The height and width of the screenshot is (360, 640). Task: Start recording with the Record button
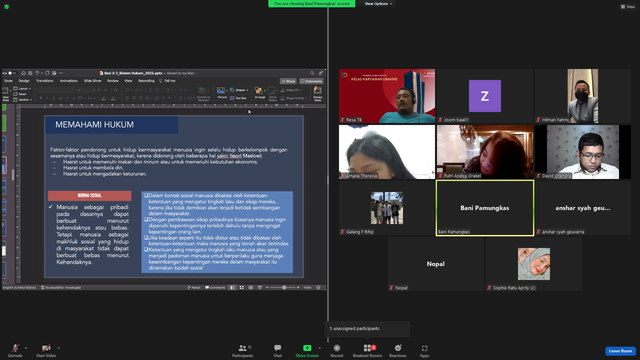point(337,350)
